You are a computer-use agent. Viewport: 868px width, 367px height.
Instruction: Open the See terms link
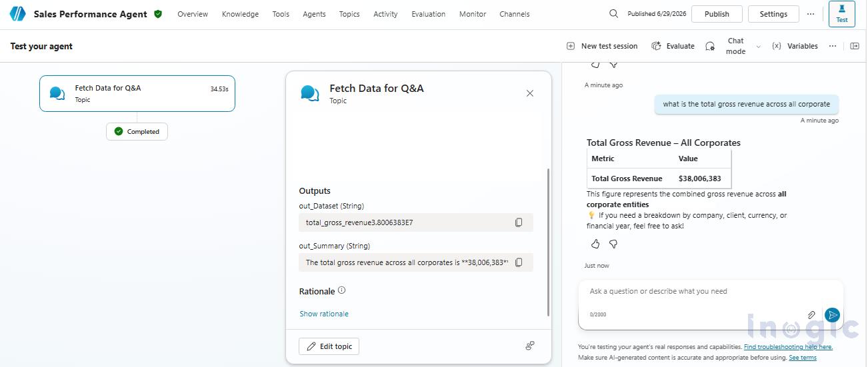tap(803, 358)
